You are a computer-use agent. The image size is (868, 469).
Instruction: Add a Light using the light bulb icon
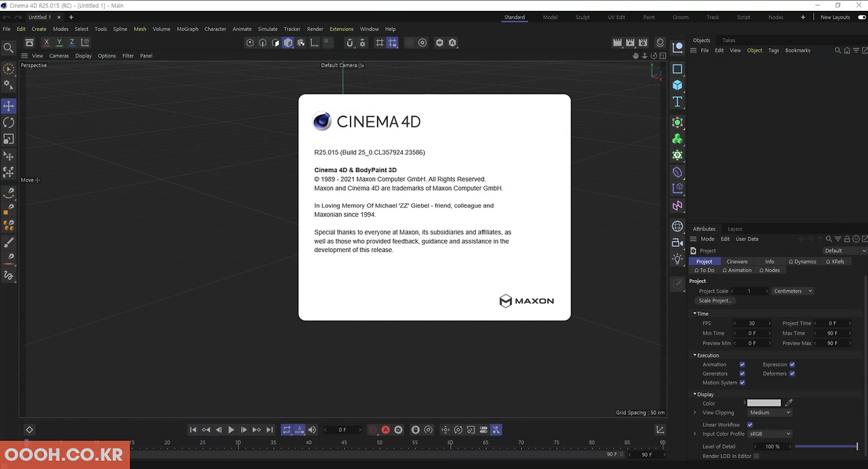(677, 258)
